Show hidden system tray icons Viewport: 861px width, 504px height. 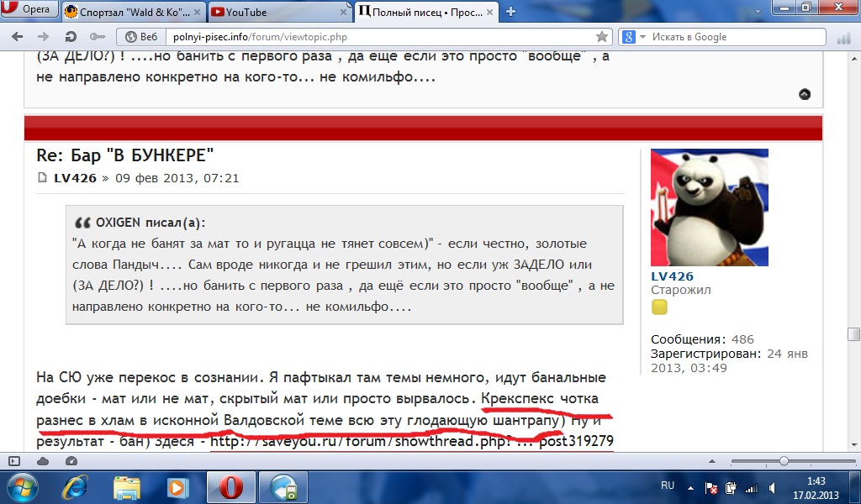point(690,487)
